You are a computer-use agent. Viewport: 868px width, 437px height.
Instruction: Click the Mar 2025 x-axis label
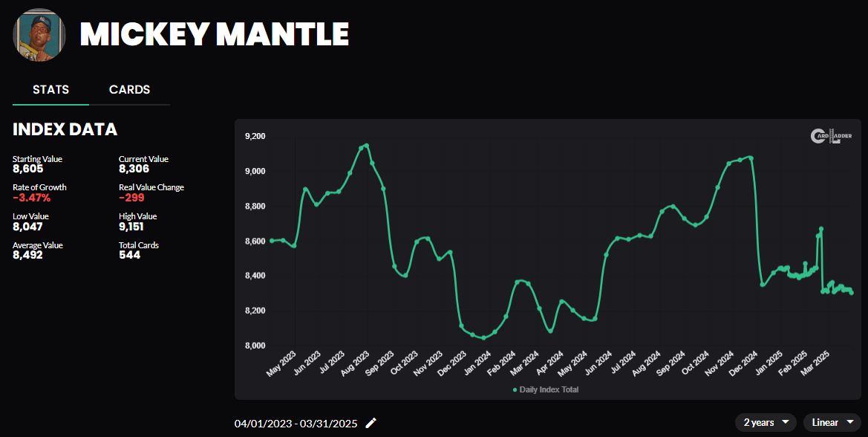[815, 364]
